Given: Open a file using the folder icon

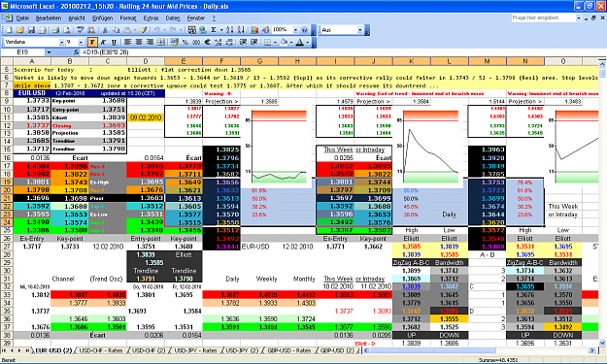Looking at the screenshot, I should click(x=20, y=30).
